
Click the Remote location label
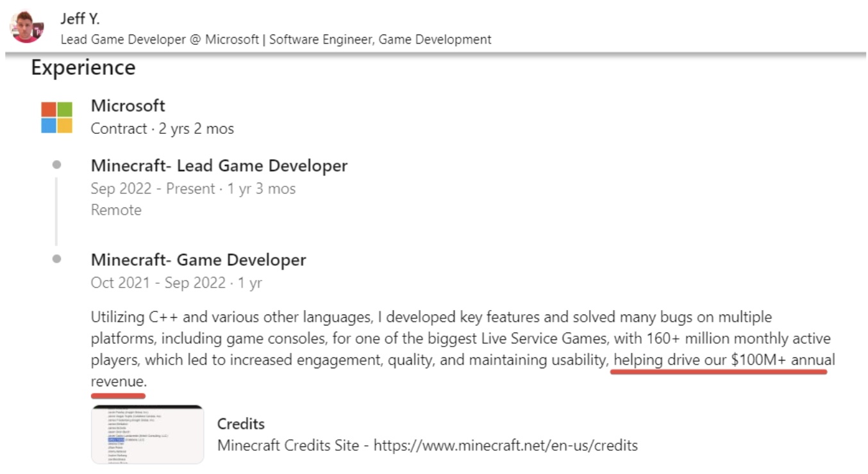coord(116,210)
